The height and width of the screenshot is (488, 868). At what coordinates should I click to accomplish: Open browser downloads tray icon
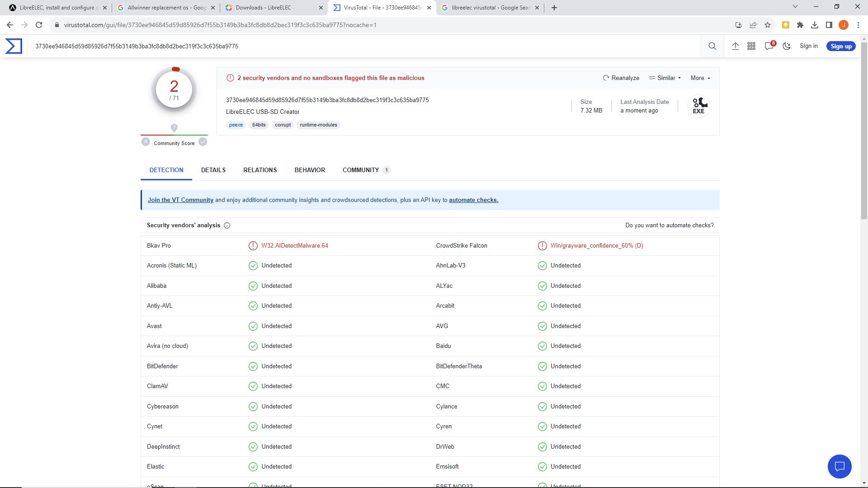(x=815, y=25)
